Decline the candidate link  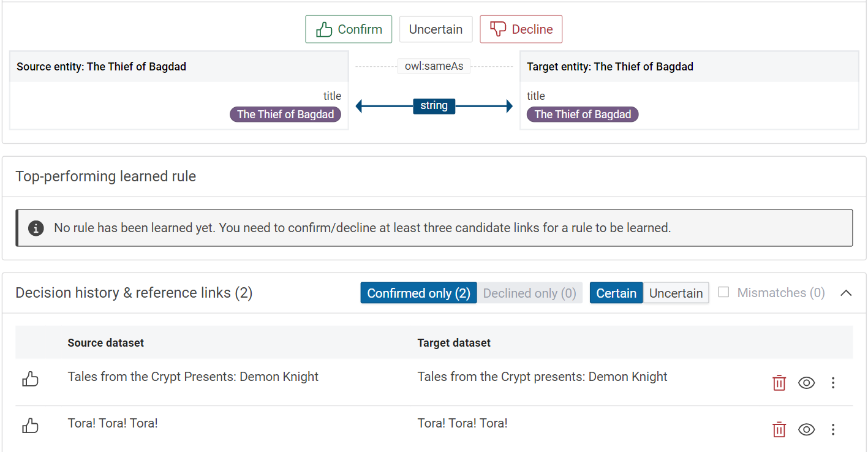tap(521, 29)
